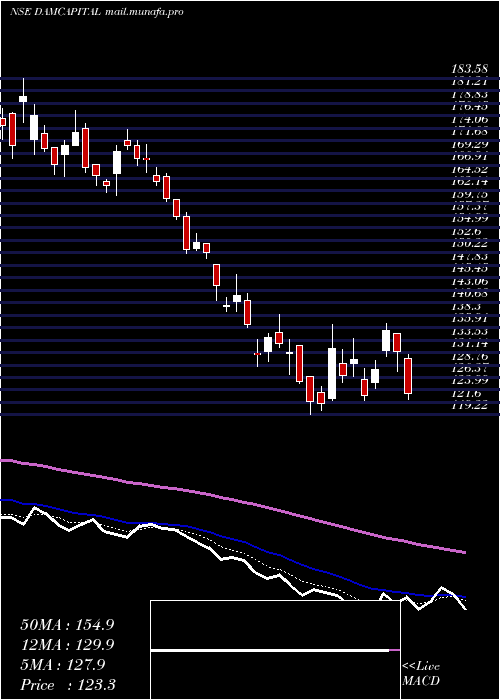The image size is (500, 700).
Task: Open the <<Live MACD link
Action: [x=421, y=674]
